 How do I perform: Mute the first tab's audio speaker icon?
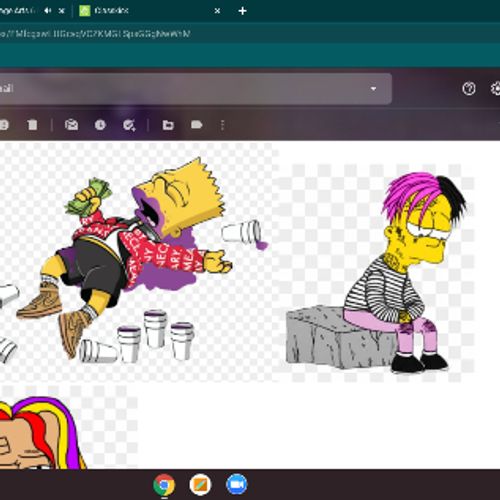[48, 11]
